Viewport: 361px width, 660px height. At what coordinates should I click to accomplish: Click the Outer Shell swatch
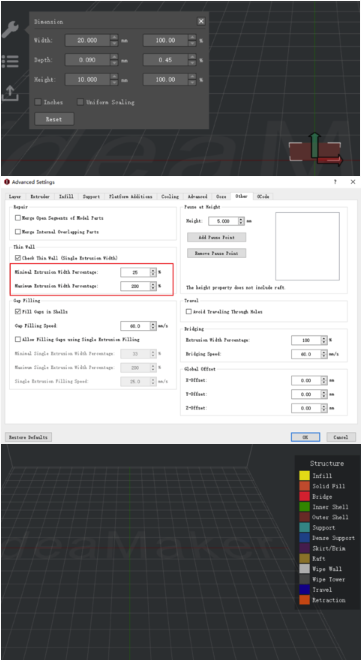(x=304, y=517)
